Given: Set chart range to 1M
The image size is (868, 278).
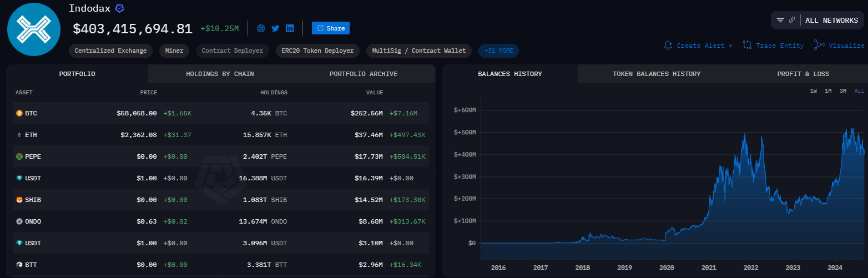Looking at the screenshot, I should click(828, 91).
